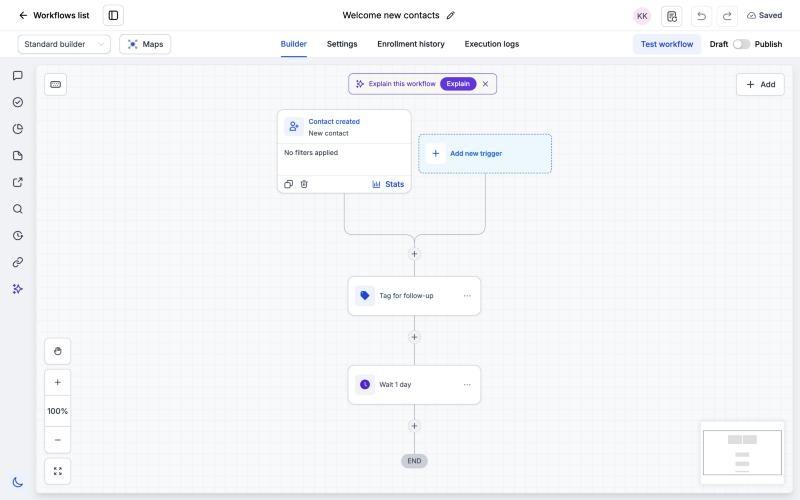
Task: Open Wait 1 day options menu
Action: (467, 385)
